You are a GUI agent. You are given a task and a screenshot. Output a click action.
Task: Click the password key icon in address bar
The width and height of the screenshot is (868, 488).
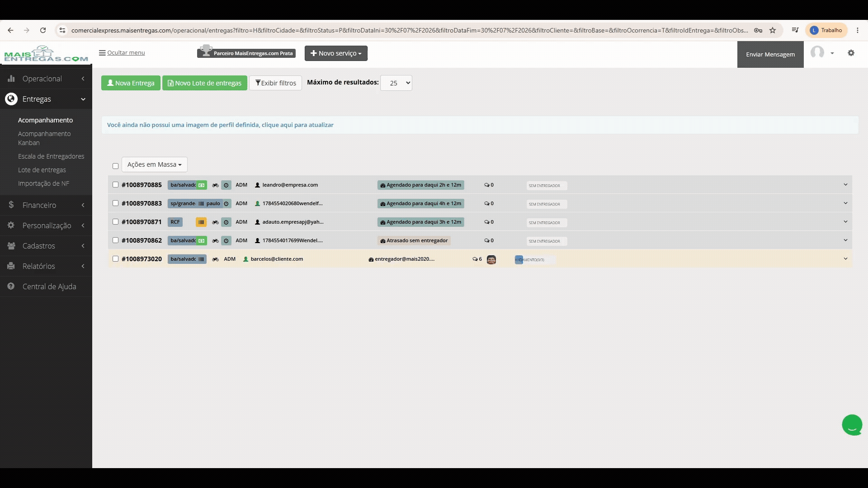pos(758,30)
